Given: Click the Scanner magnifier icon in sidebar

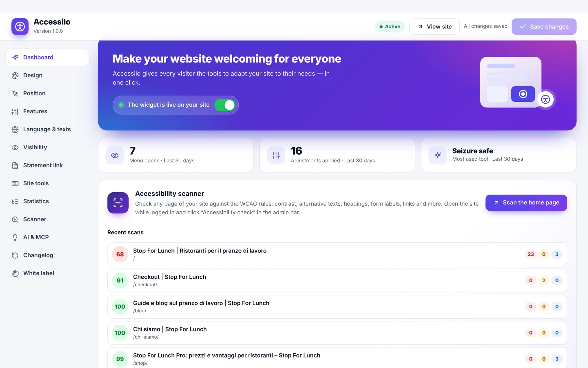Looking at the screenshot, I should [15, 219].
